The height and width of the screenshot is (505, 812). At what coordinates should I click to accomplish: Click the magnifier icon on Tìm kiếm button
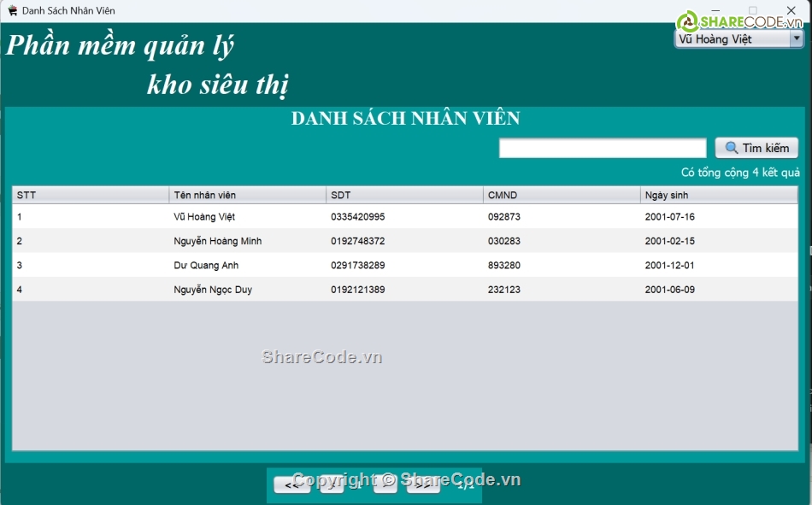click(731, 148)
